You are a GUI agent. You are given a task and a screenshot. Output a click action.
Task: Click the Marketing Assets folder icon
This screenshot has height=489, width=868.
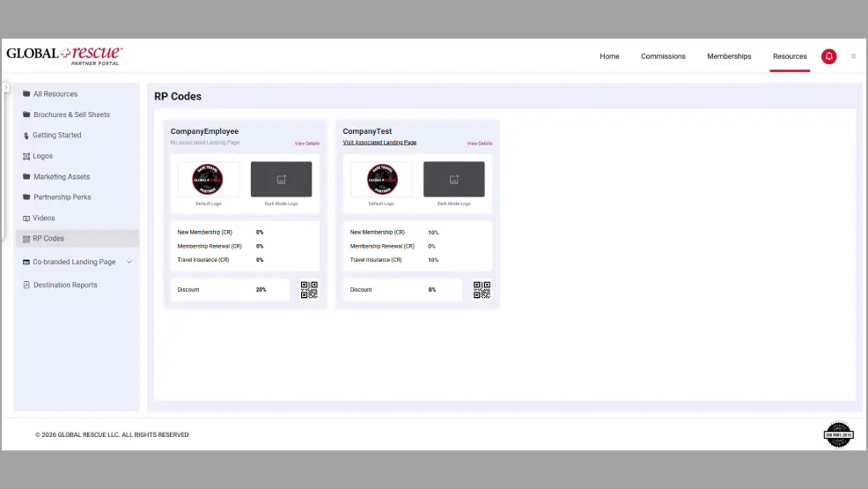coord(26,176)
